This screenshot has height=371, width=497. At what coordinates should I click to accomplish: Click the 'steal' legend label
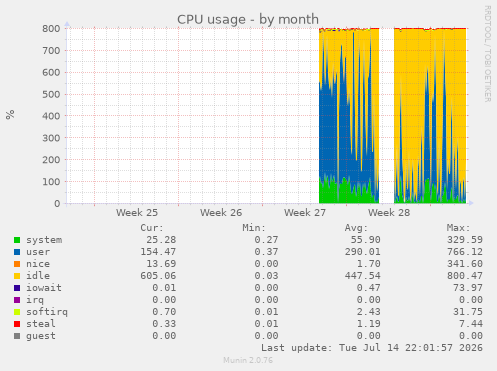(41, 324)
